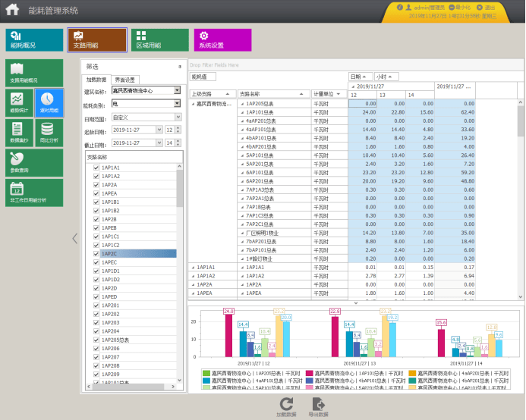Open 非工作日用能分析 calendar icon

click(34, 193)
